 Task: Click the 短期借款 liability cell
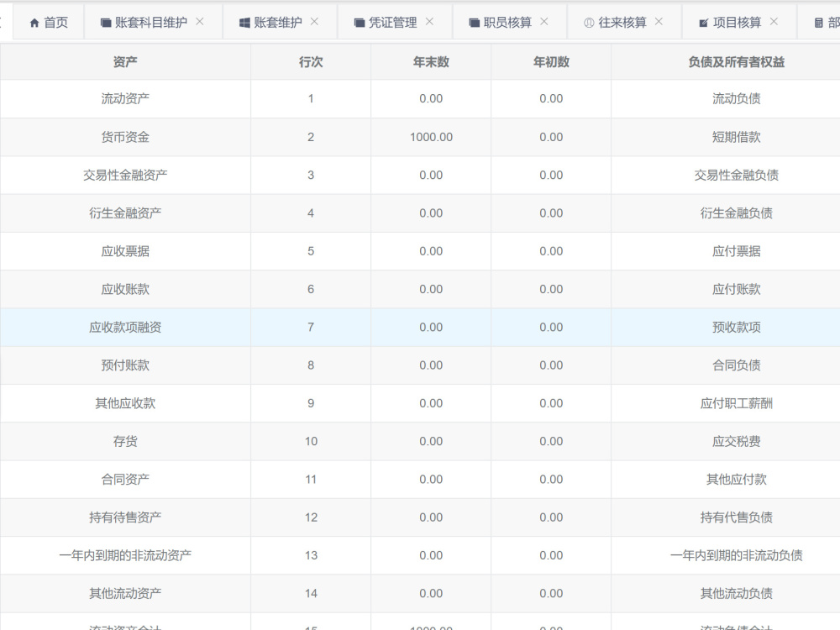[737, 137]
